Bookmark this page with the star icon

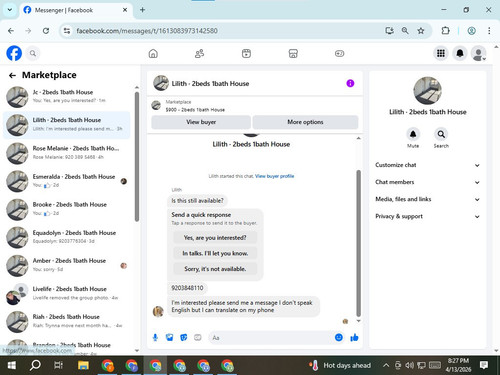[x=421, y=31]
